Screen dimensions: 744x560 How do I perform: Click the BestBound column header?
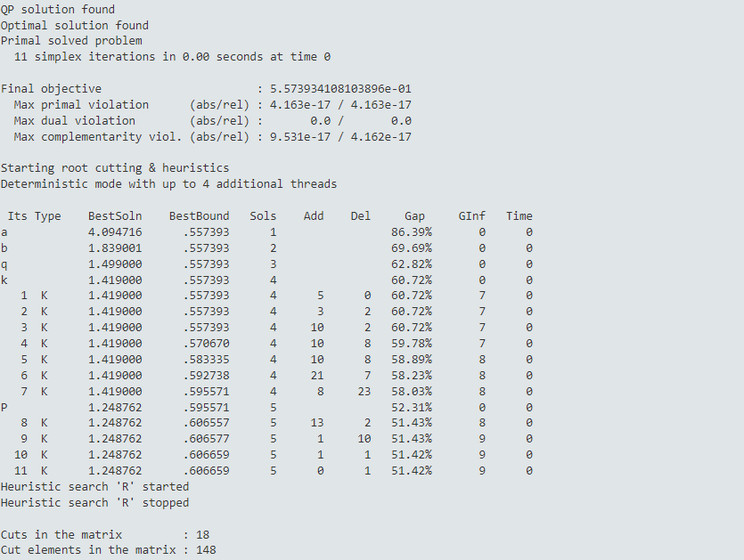pos(198,215)
